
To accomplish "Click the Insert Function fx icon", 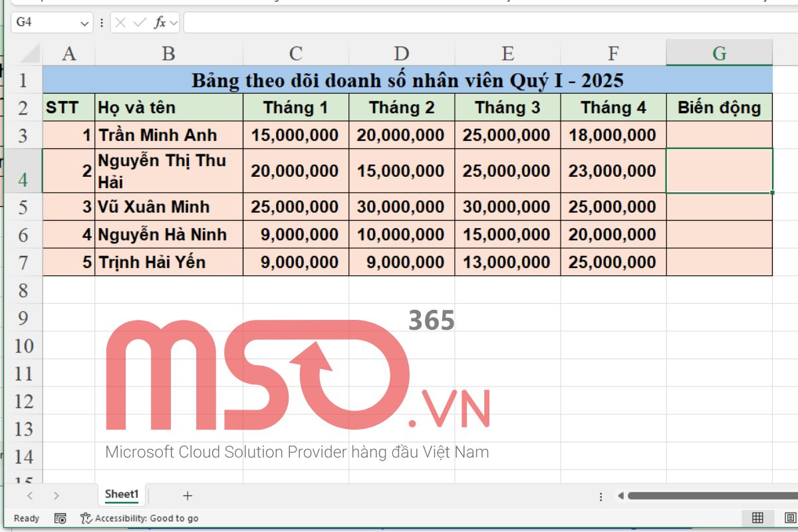I will click(x=160, y=23).
